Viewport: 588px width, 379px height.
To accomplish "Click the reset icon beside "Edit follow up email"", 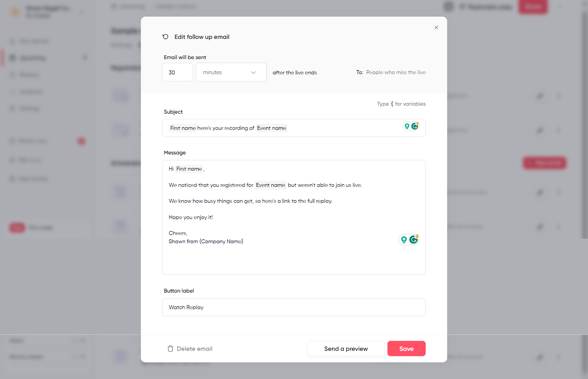I will pos(165,36).
